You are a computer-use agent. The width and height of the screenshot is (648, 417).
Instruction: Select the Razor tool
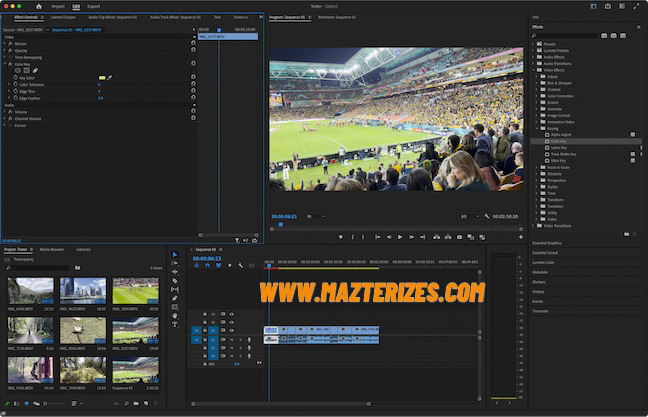[175, 281]
